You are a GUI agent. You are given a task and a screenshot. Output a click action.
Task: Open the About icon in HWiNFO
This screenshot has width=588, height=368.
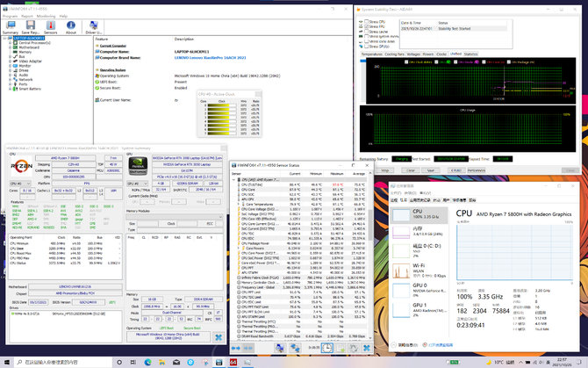tap(71, 25)
